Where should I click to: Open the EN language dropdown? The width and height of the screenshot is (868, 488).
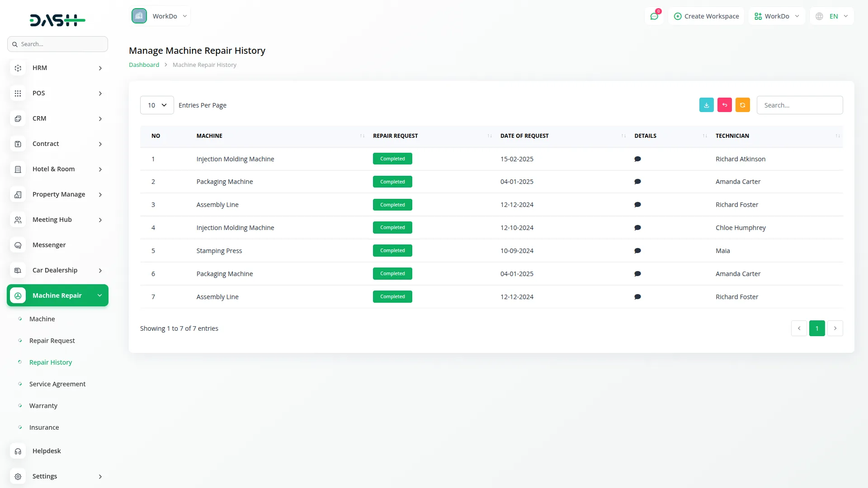pos(831,16)
